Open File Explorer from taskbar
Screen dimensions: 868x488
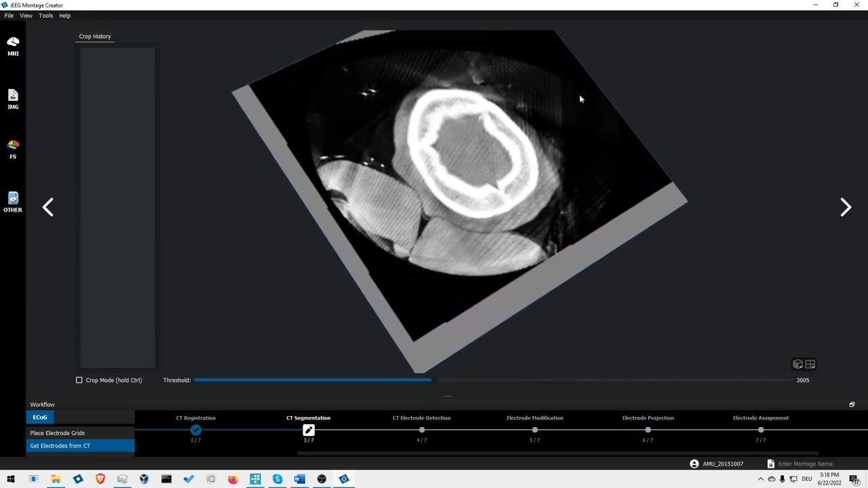click(x=56, y=479)
